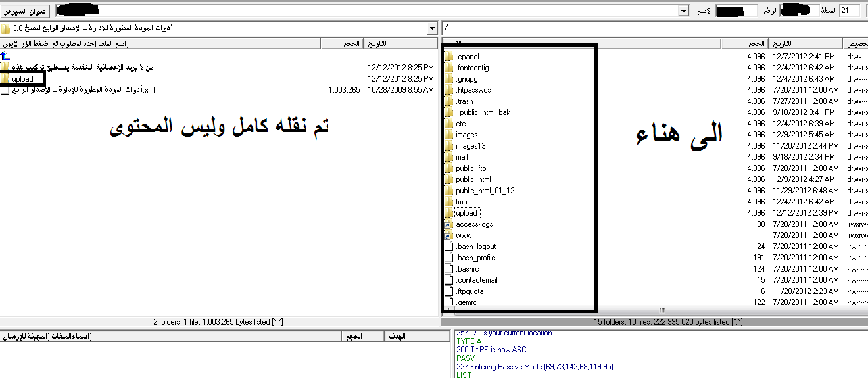
Task: Click the parent directory up-arrow icon
Action: tap(5, 57)
